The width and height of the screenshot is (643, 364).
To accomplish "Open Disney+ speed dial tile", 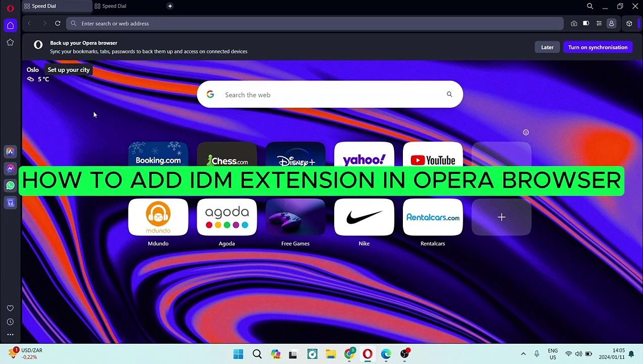I will point(296,154).
